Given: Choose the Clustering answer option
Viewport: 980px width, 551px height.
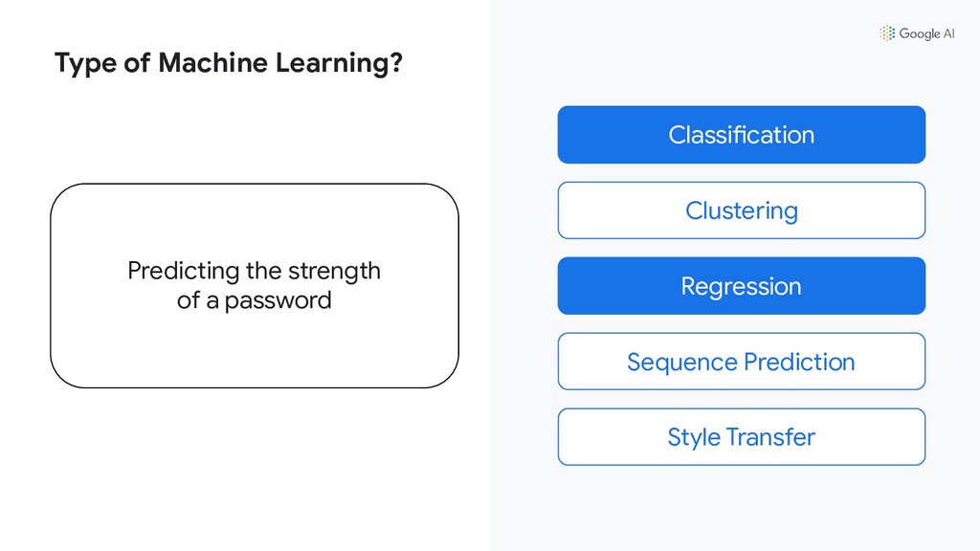Looking at the screenshot, I should [742, 210].
